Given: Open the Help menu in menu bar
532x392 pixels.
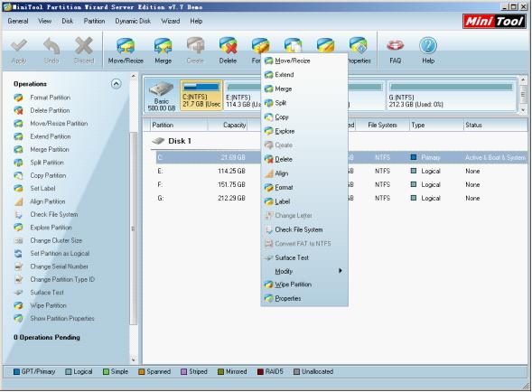Looking at the screenshot, I should tap(196, 21).
